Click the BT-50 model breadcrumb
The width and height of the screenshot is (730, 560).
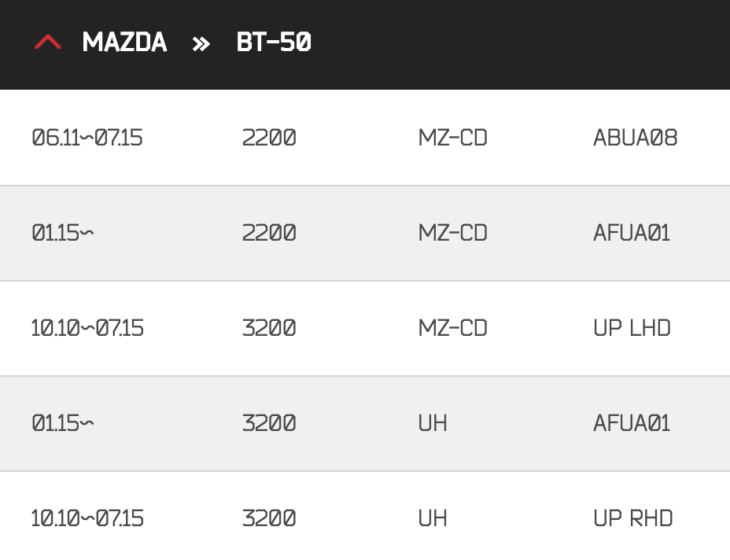274,42
